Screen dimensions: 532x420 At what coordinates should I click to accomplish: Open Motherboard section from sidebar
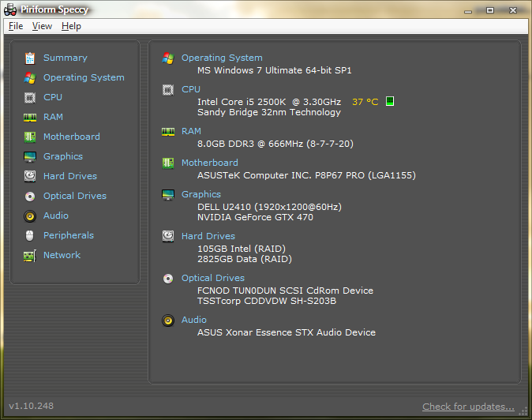(x=72, y=137)
